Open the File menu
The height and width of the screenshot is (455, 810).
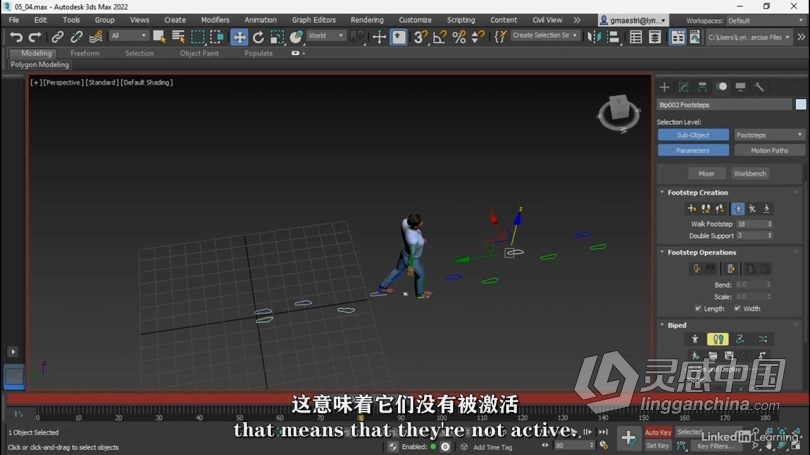(x=14, y=20)
